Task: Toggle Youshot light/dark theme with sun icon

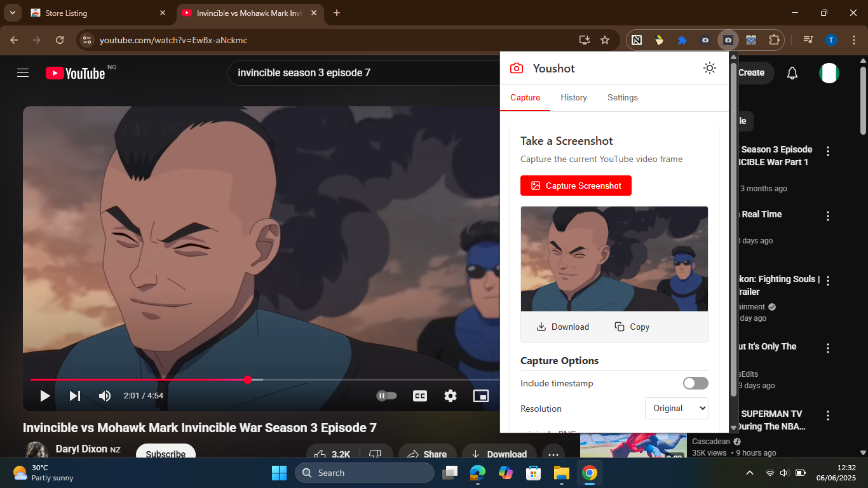Action: pyautogui.click(x=710, y=68)
